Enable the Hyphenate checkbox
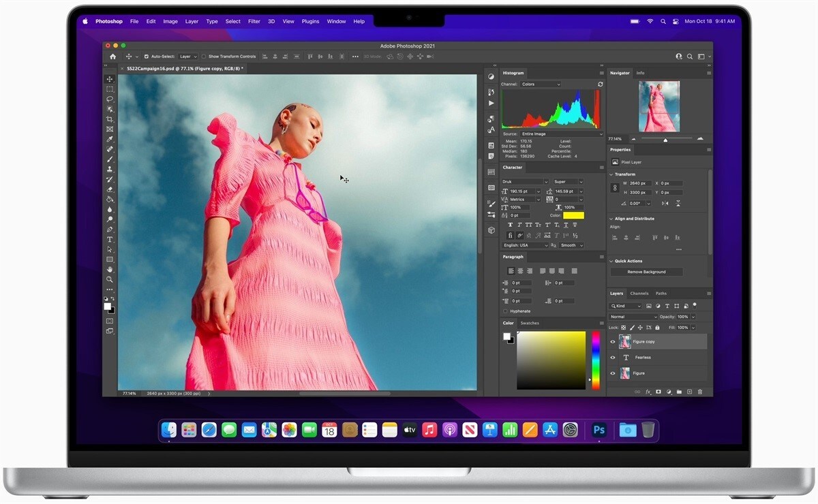 (x=505, y=311)
